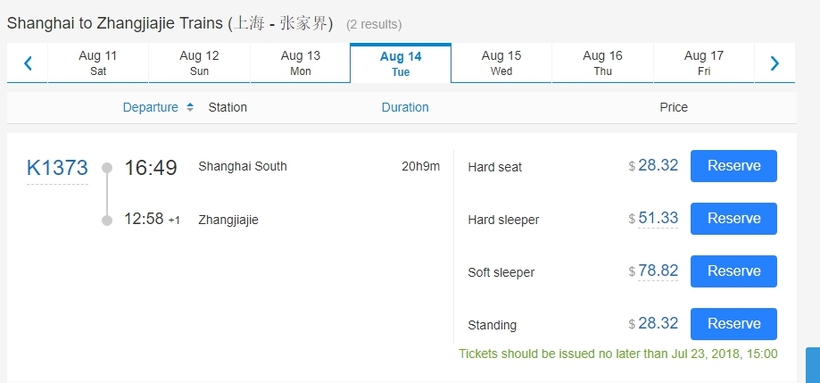
Task: Select the Aug 11 Sat date tab
Action: click(98, 63)
